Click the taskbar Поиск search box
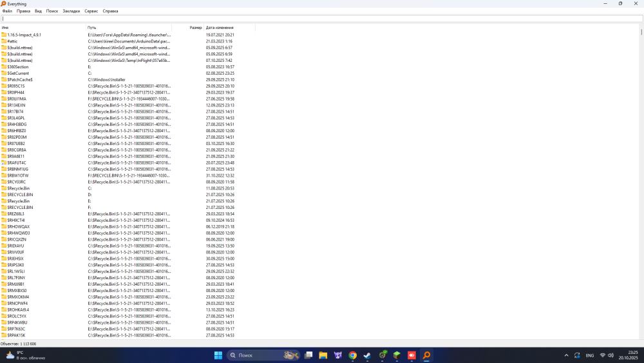This screenshot has height=363, width=644. tap(263, 355)
